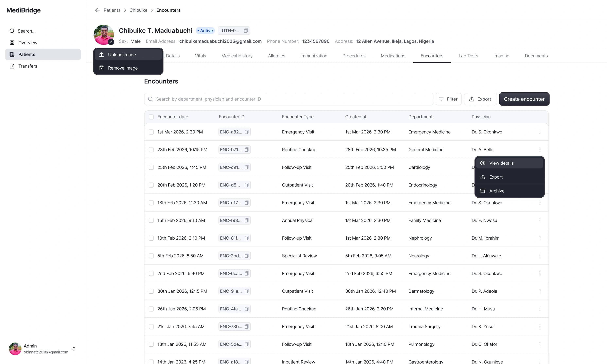
Task: Check the 28th Feb 2026 encounter row
Action: (151, 150)
